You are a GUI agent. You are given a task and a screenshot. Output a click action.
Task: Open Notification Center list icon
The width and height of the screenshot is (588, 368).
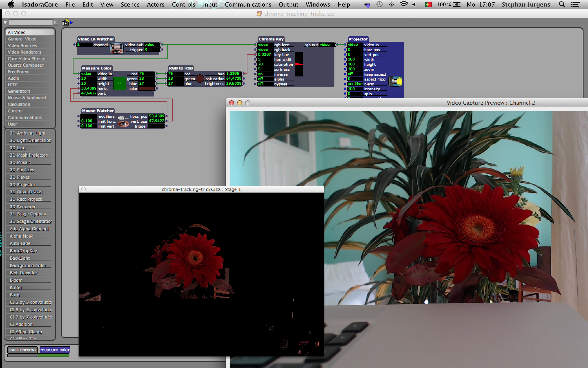click(x=575, y=4)
